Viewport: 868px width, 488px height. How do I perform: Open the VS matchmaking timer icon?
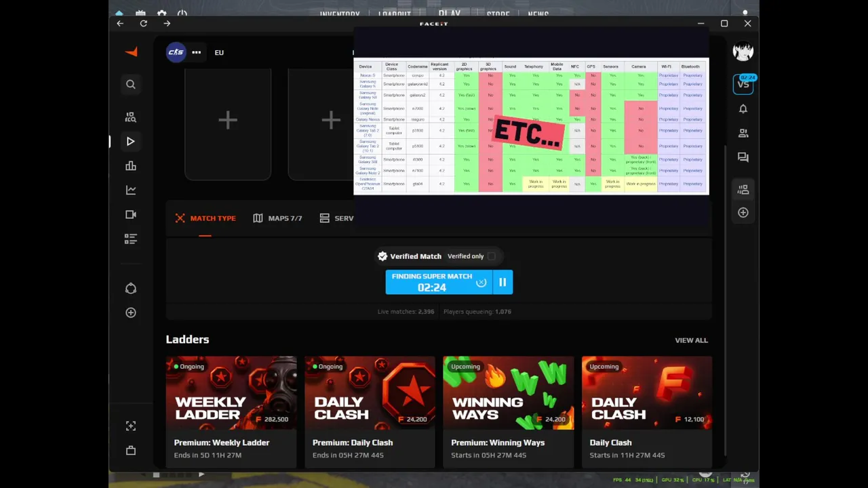pos(743,83)
